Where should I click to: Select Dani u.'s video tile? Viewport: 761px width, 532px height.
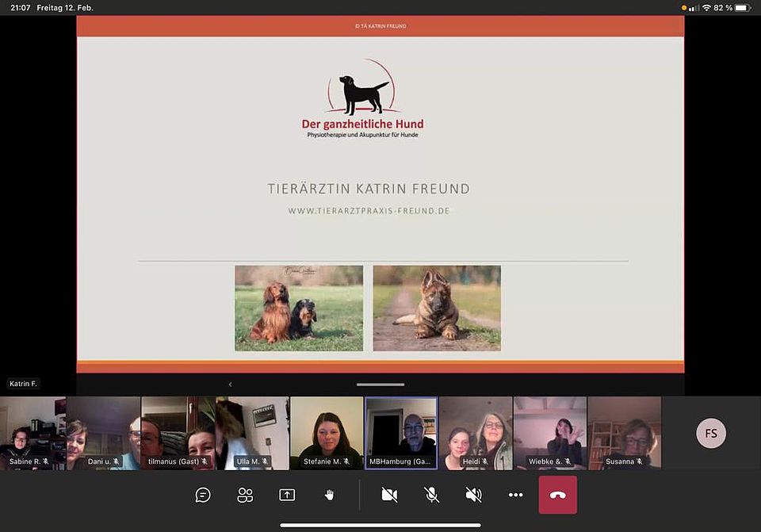(103, 433)
